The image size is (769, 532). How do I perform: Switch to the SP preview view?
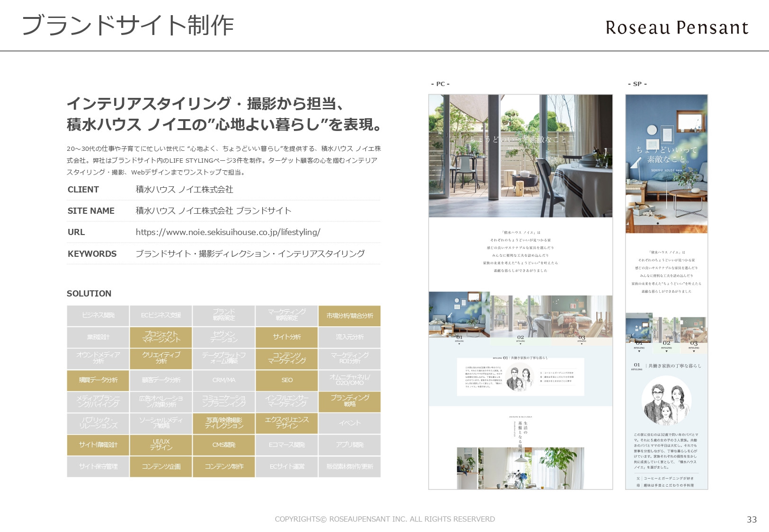(x=636, y=83)
